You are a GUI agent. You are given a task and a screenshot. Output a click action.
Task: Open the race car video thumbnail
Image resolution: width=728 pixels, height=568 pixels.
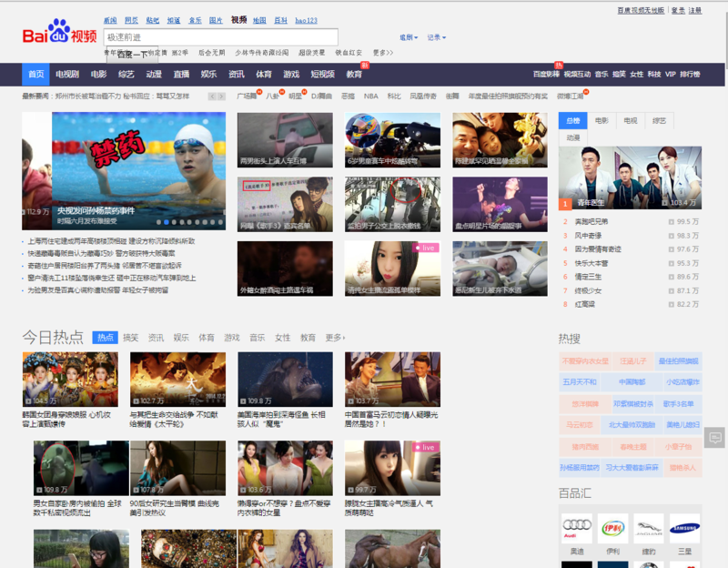pyautogui.click(x=392, y=140)
